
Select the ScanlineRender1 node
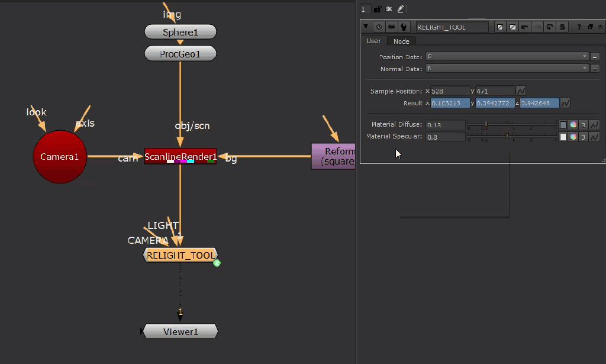pos(180,156)
